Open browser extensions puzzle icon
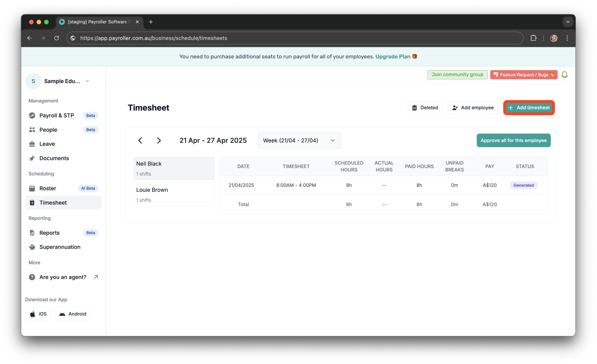The height and width of the screenshot is (364, 597). tap(533, 38)
